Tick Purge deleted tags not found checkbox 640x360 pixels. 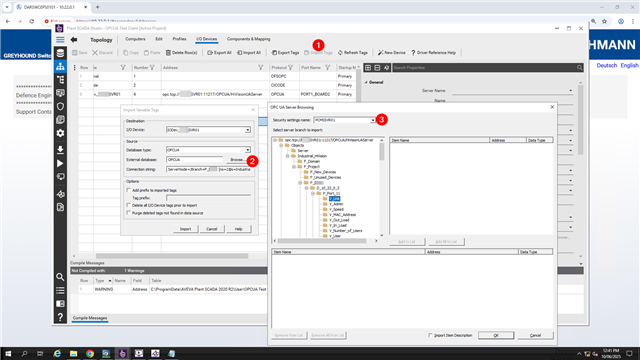(x=129, y=213)
